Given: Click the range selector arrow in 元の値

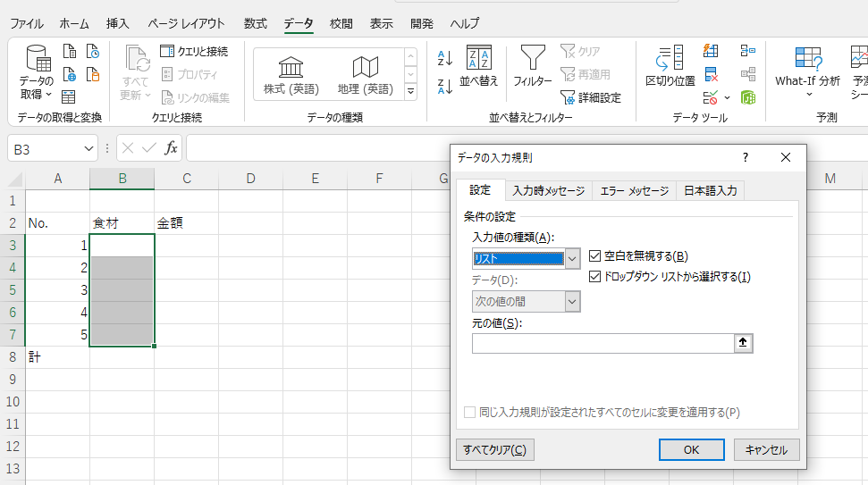Looking at the screenshot, I should 743,343.
